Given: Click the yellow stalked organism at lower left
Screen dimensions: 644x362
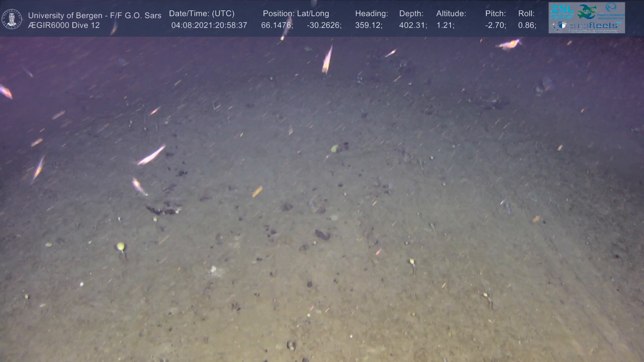Looking at the screenshot, I should pyautogui.click(x=120, y=247).
